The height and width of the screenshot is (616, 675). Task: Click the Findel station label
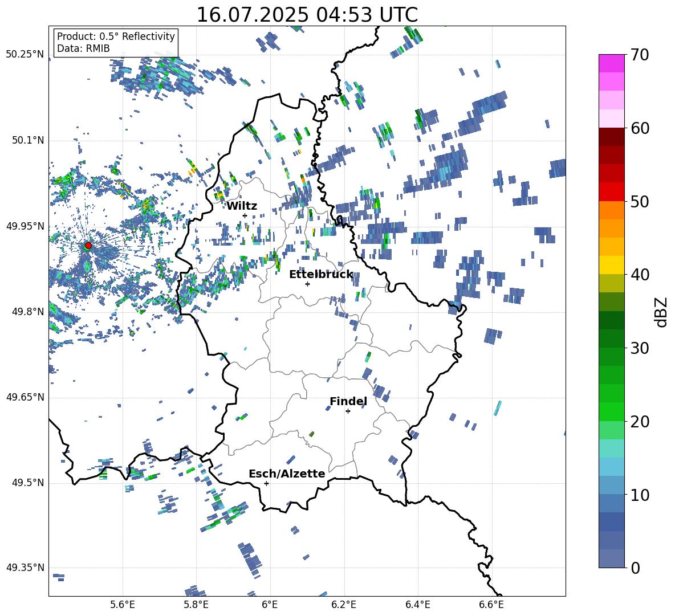click(x=348, y=401)
